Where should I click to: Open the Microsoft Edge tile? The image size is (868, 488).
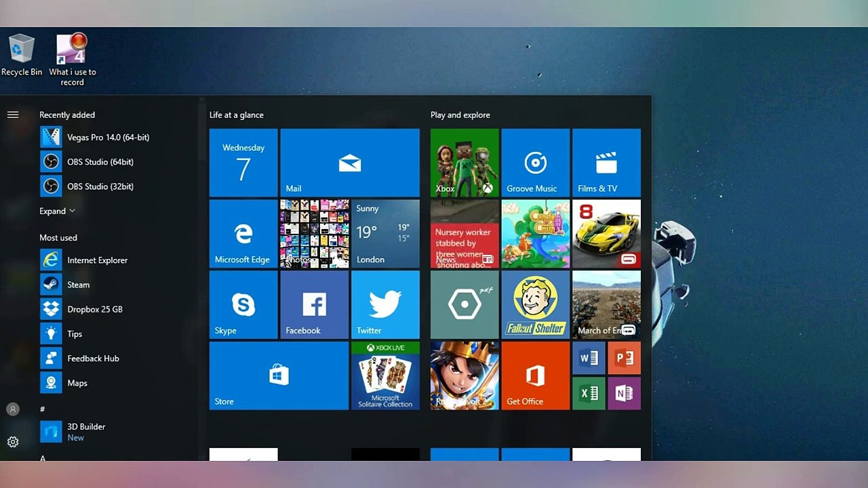pos(243,234)
